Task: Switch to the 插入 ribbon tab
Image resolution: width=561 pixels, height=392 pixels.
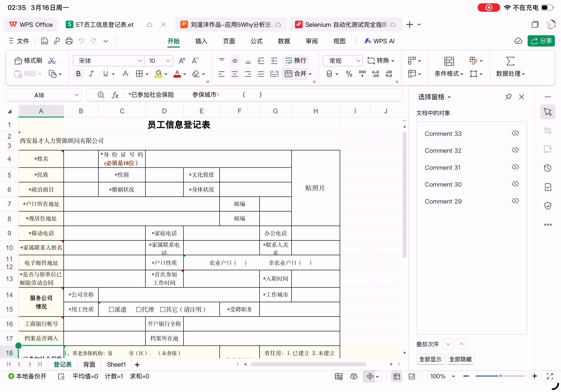Action: pos(201,41)
